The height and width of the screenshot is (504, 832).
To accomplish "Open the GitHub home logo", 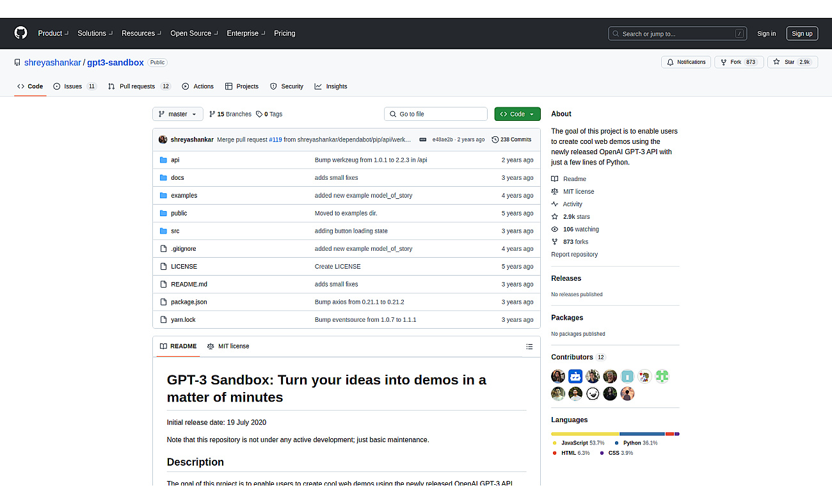I will 20,33.
